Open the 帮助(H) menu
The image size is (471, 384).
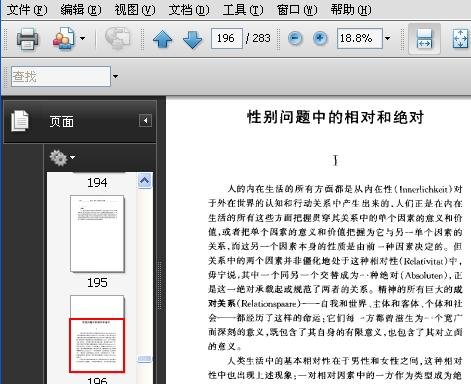351,10
